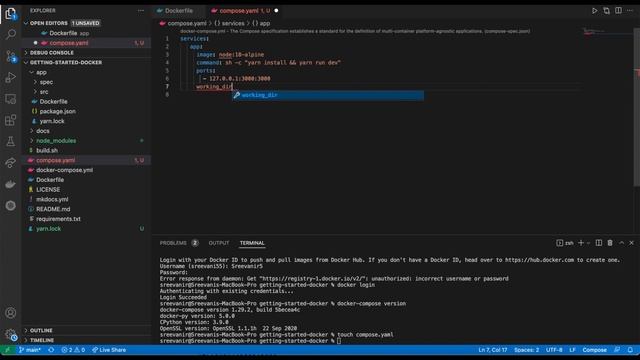Open requirements.txt in the file tree
Screen dimensions: 640x360
[x=86, y=219]
